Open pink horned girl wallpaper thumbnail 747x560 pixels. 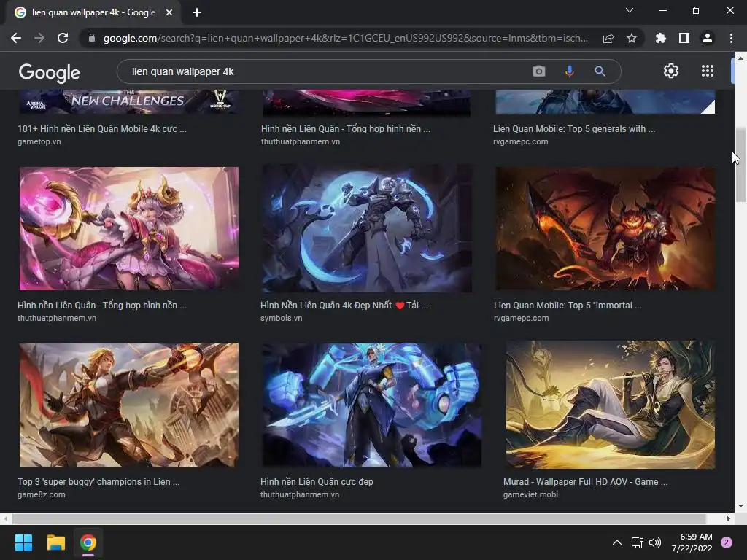click(129, 228)
